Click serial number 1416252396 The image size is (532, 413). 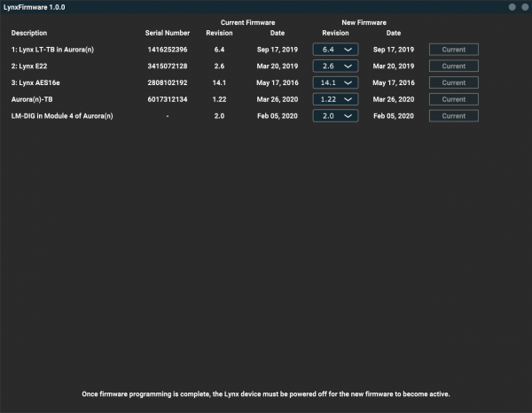click(168, 50)
